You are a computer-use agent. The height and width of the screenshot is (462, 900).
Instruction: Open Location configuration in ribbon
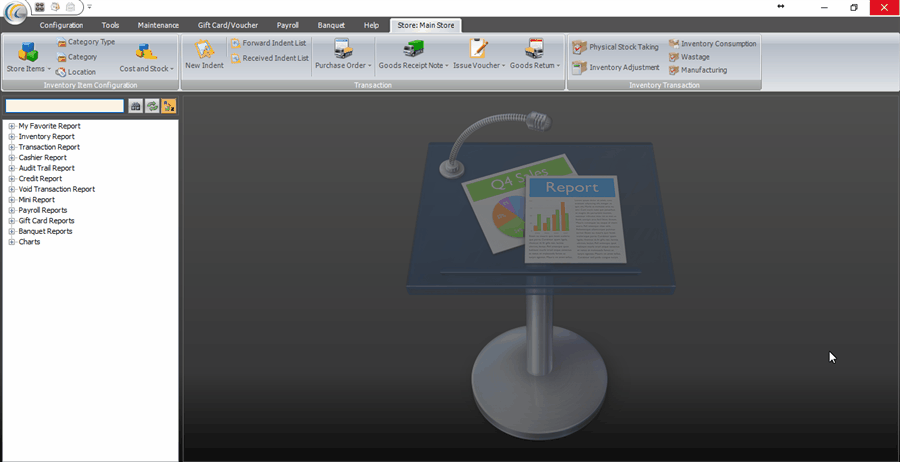[76, 72]
